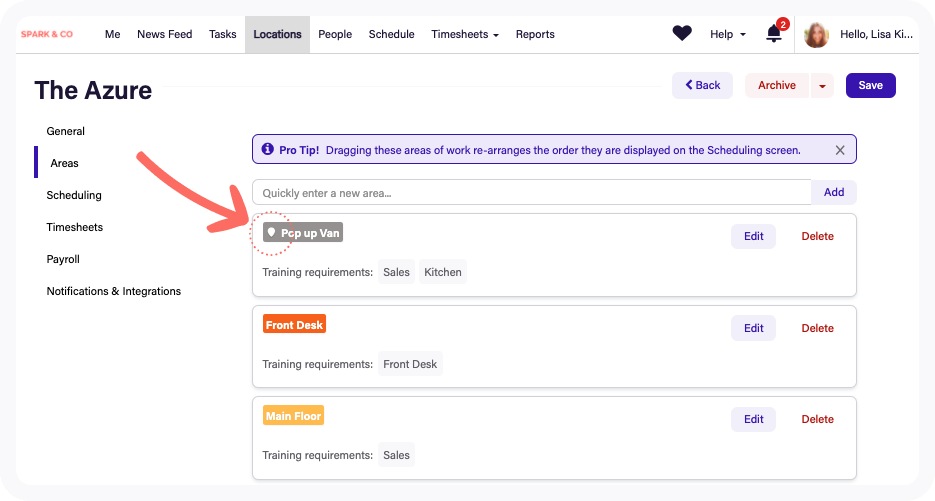This screenshot has width=935, height=501.
Task: Dismiss the Pro Tip banner
Action: [840, 150]
